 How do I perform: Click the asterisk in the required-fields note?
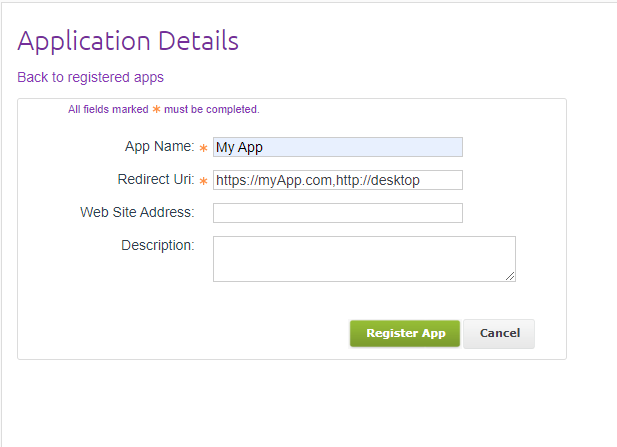(156, 109)
